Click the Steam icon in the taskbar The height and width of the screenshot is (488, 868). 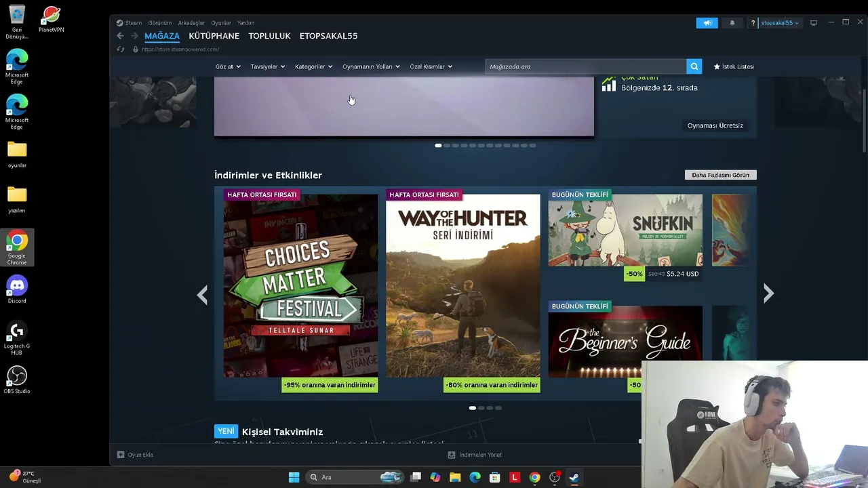coord(574,477)
